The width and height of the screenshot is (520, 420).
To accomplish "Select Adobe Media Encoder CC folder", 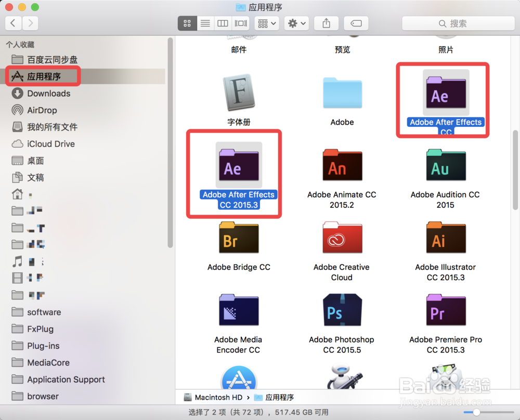I will pos(239,310).
